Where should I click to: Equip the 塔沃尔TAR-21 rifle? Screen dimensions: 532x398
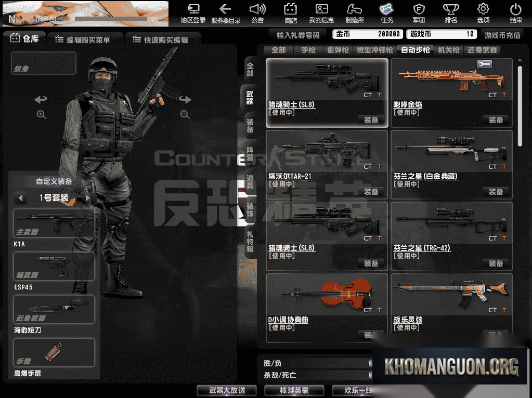point(371,192)
